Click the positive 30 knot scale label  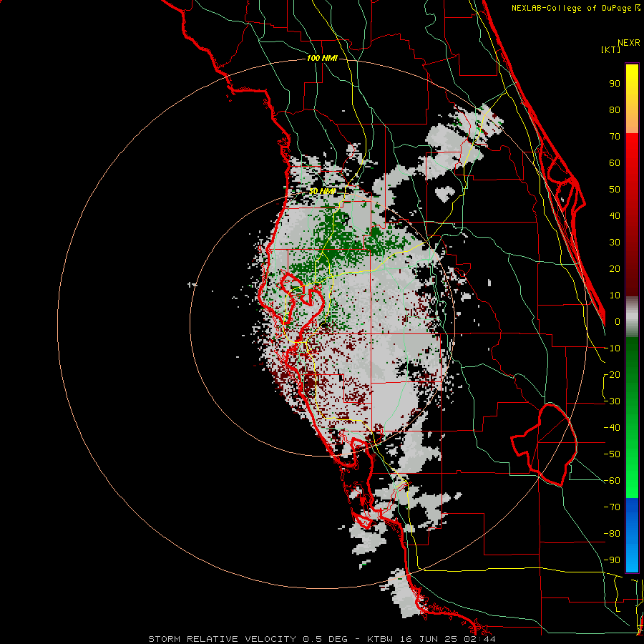pos(615,243)
